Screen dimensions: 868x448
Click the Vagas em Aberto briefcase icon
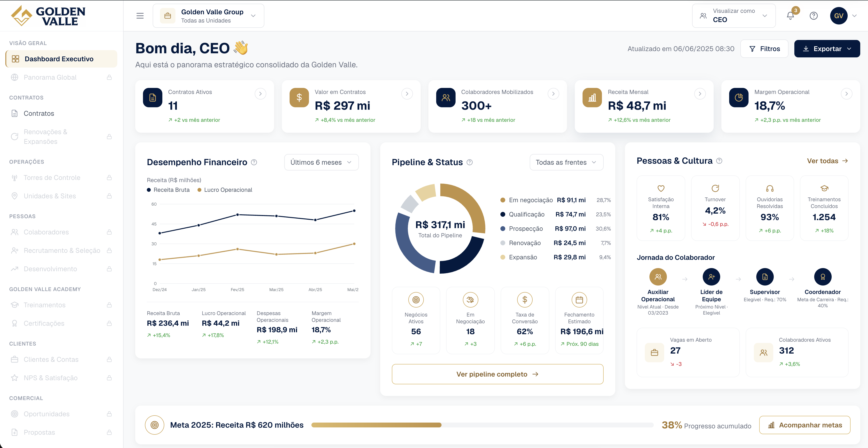tap(654, 353)
